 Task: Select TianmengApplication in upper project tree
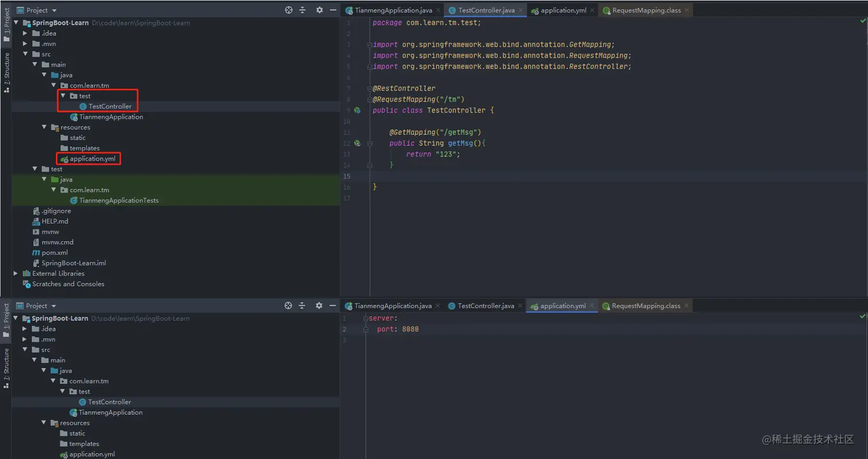(x=111, y=117)
